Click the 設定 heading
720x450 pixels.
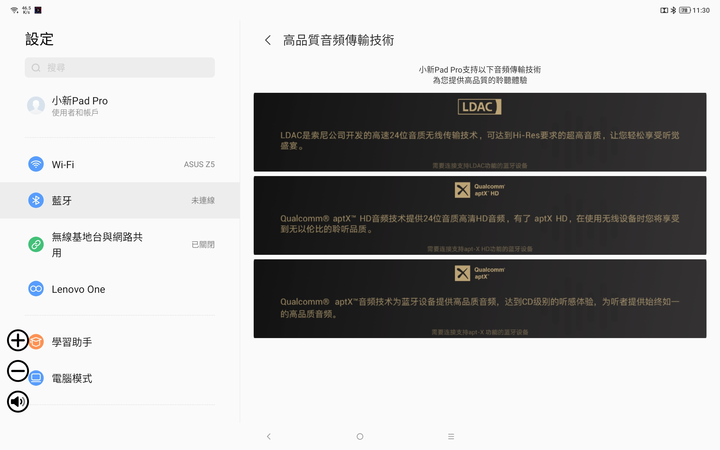pos(39,39)
